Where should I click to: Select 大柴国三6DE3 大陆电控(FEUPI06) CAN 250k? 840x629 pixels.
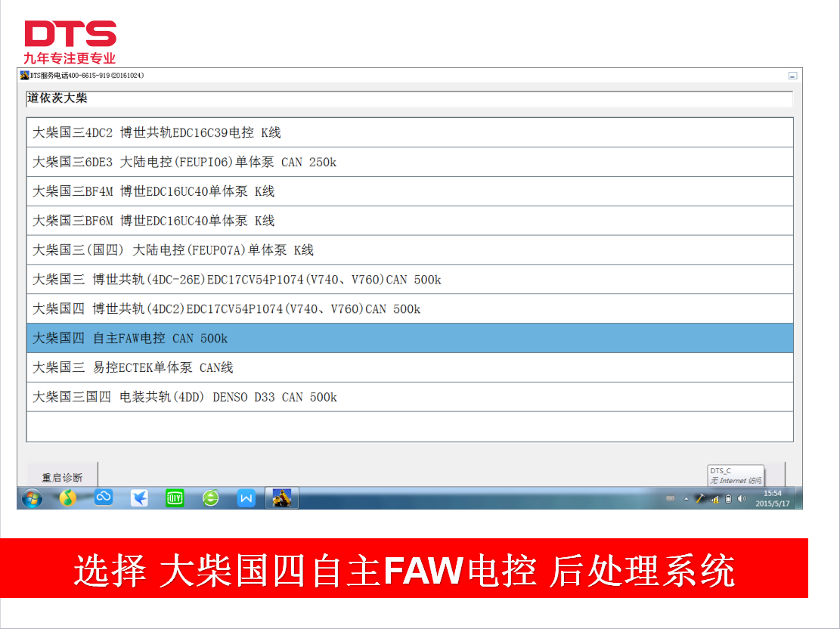[410, 162]
